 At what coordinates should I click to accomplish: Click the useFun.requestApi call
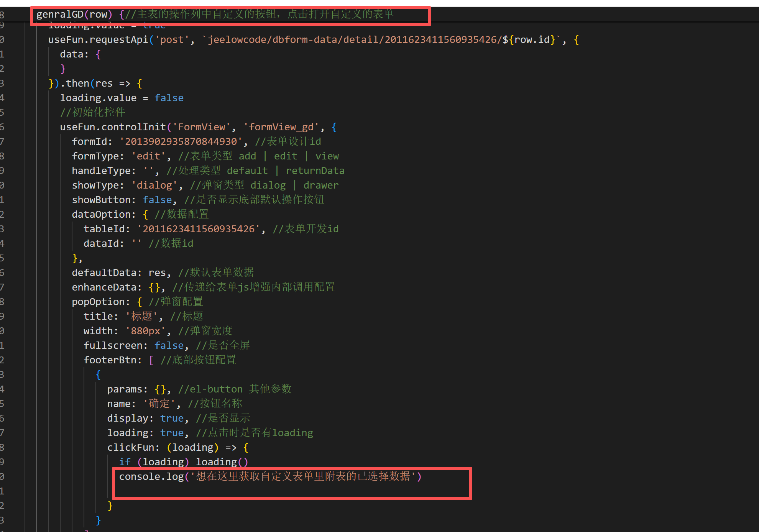[x=98, y=40]
